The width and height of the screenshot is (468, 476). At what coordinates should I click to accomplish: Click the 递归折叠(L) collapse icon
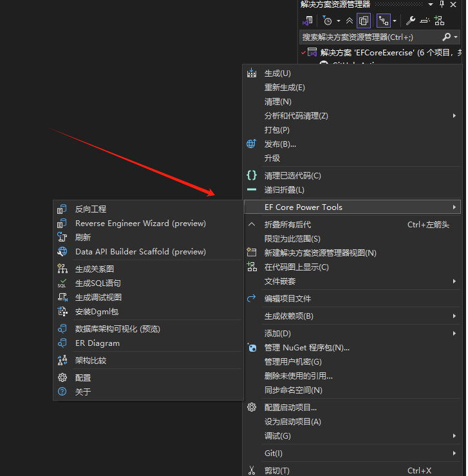pos(252,190)
